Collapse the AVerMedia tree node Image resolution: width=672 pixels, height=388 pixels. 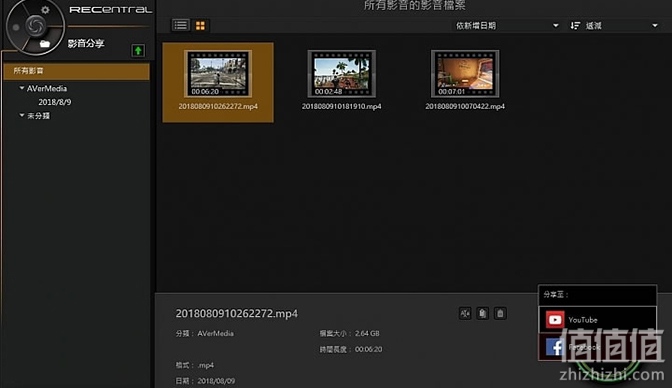coord(22,88)
